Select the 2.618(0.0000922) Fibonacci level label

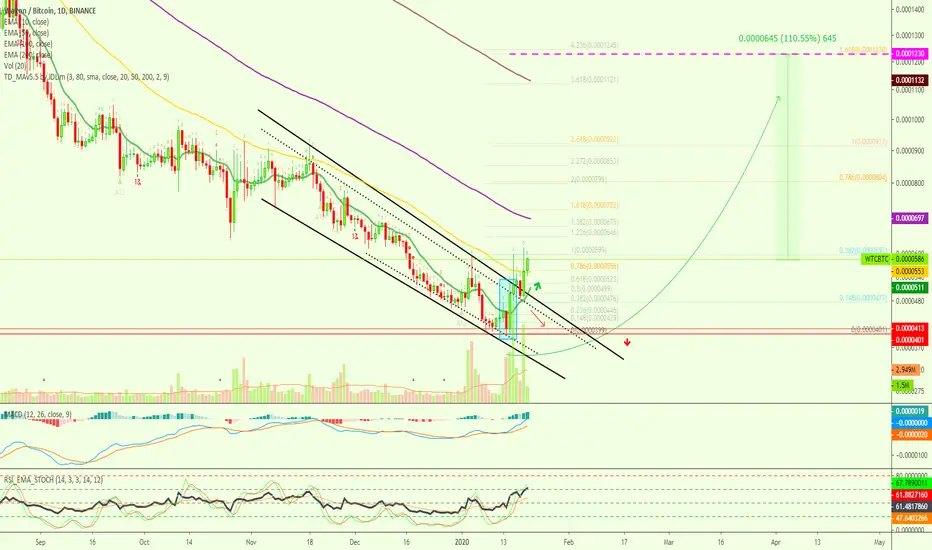594,139
